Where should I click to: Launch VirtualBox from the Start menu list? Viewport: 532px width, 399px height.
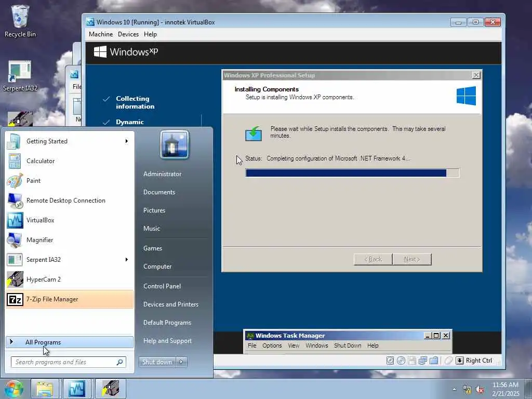point(69,220)
